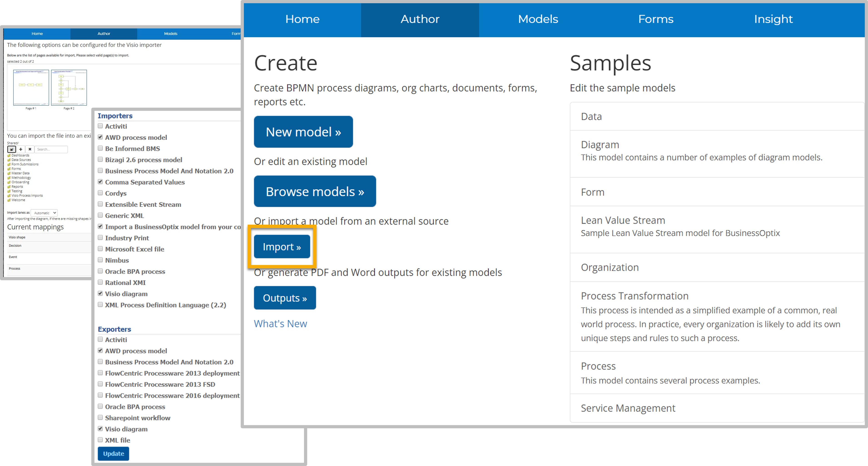Click Home tab in the Visio importer window
This screenshot has width=868, height=466.
point(37,34)
